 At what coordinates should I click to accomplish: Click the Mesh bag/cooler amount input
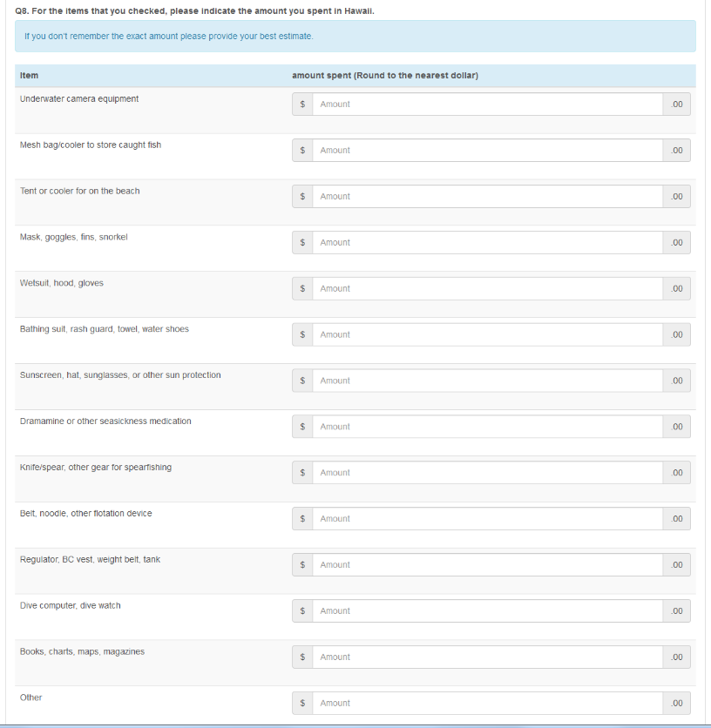click(488, 151)
